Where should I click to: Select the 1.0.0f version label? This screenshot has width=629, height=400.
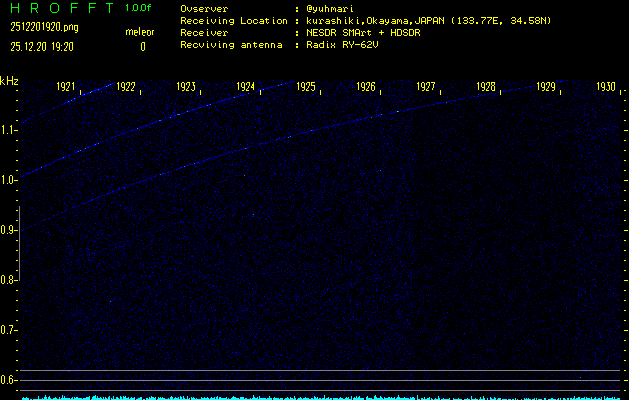point(139,9)
